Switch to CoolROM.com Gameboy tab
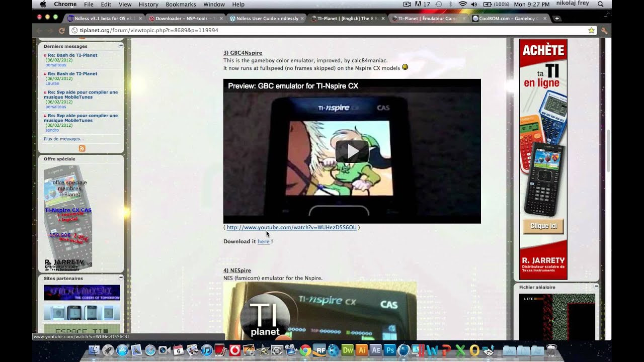Viewport: 644px width, 362px height. point(509,19)
